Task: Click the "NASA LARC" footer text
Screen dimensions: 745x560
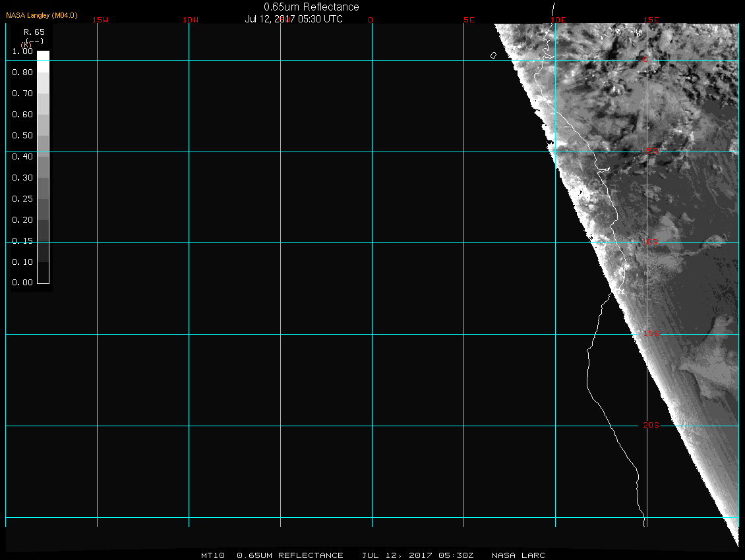Action: (x=518, y=555)
